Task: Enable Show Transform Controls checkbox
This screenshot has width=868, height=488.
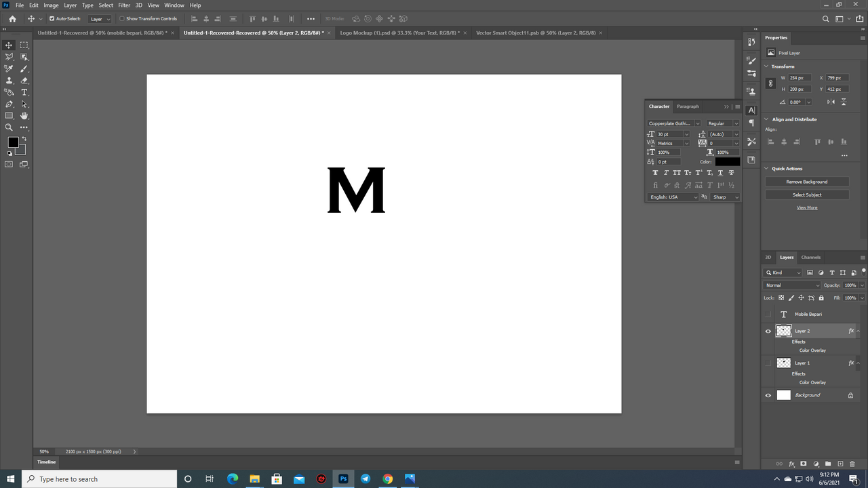Action: (x=122, y=19)
